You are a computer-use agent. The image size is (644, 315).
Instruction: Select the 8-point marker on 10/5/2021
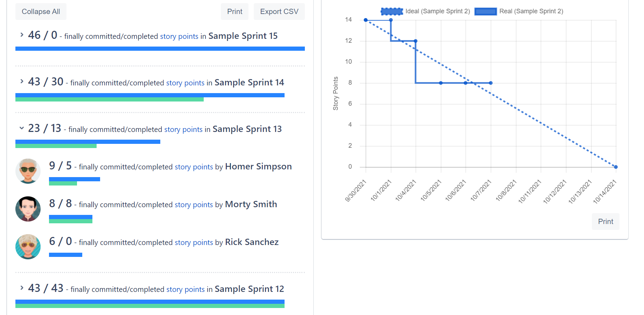click(x=440, y=83)
